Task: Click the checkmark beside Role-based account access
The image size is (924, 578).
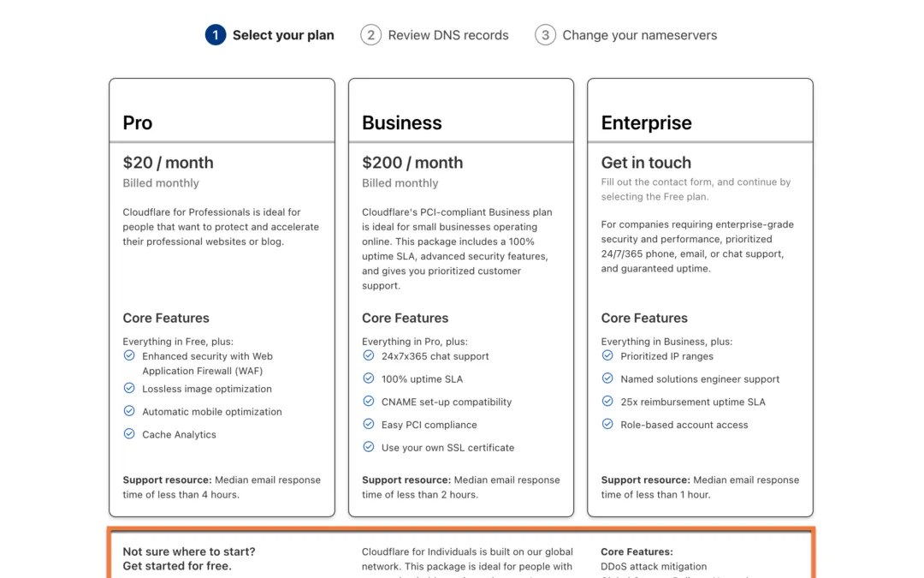Action: coord(607,425)
